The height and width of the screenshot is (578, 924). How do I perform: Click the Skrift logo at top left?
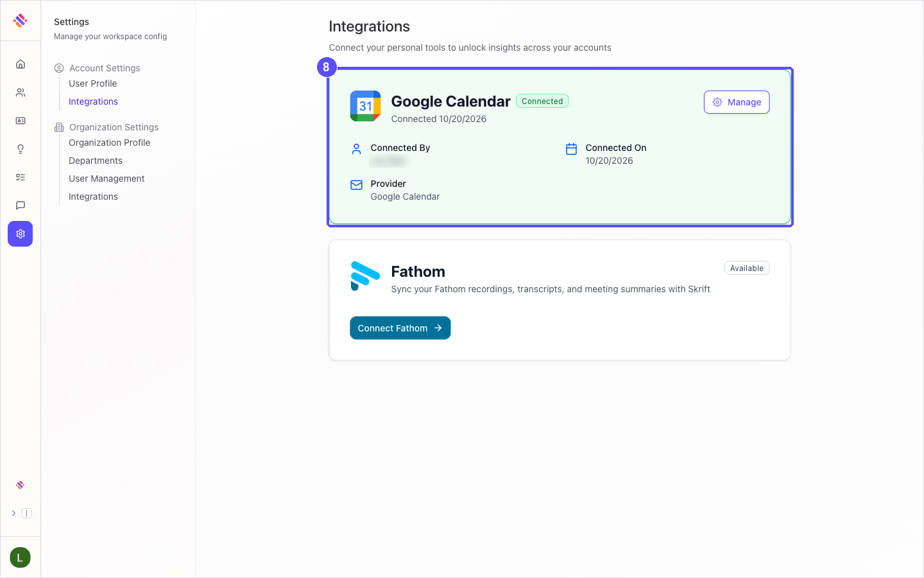pyautogui.click(x=21, y=21)
